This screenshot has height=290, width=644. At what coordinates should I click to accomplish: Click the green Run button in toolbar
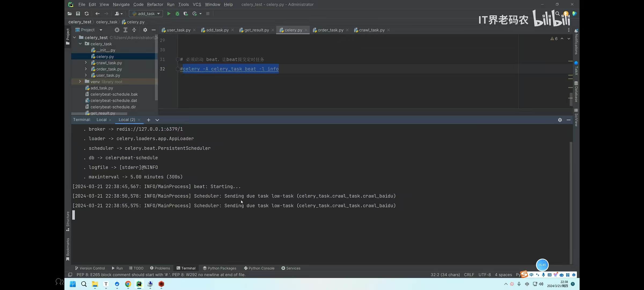point(169,14)
